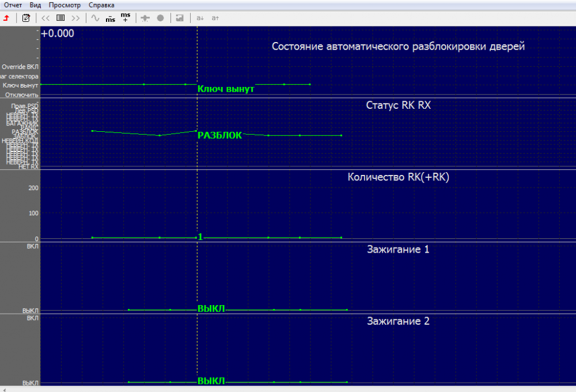Click the save image icon

point(180,18)
